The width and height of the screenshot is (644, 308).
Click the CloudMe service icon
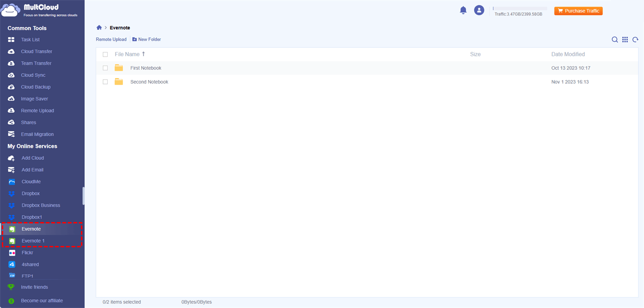click(x=12, y=182)
